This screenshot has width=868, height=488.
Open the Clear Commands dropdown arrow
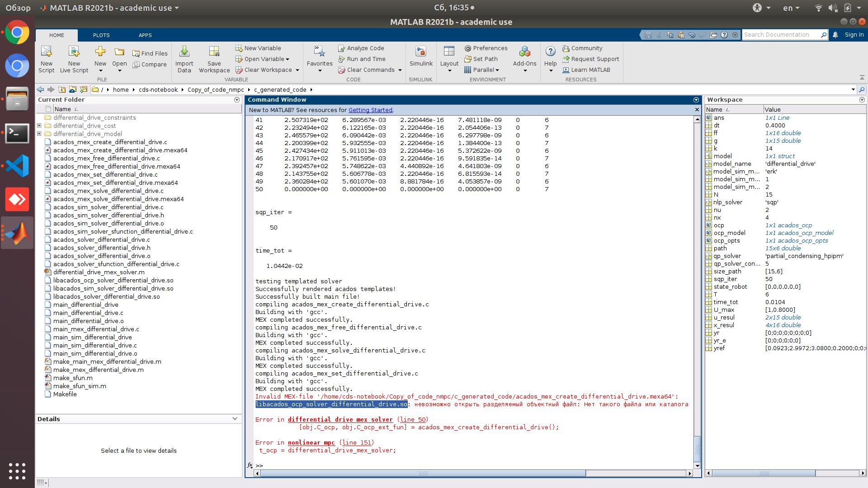click(400, 70)
